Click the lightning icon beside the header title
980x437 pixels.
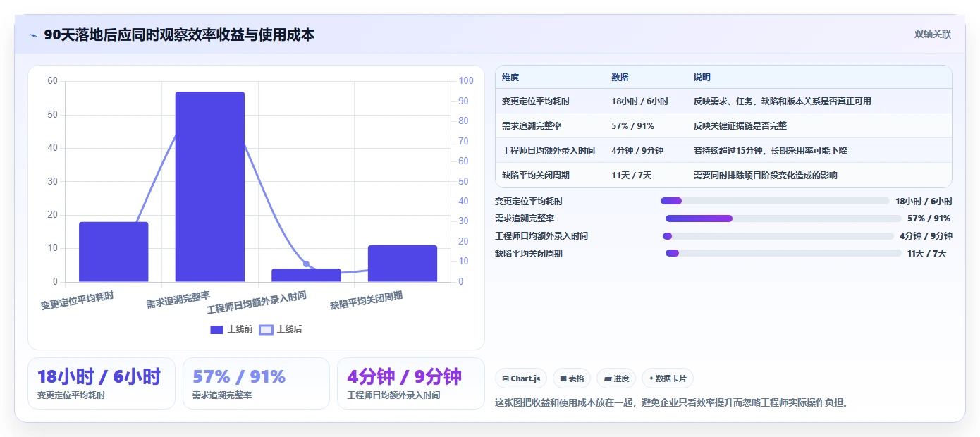[33, 35]
